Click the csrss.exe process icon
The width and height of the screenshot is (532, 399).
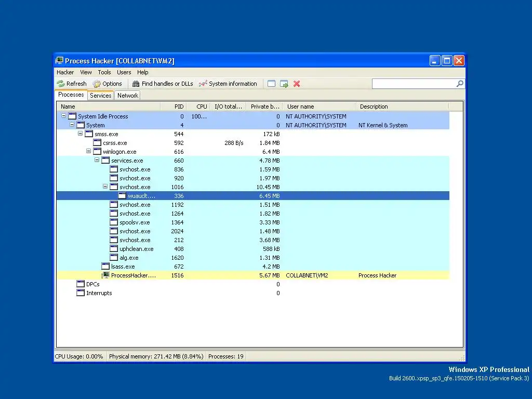pyautogui.click(x=97, y=142)
